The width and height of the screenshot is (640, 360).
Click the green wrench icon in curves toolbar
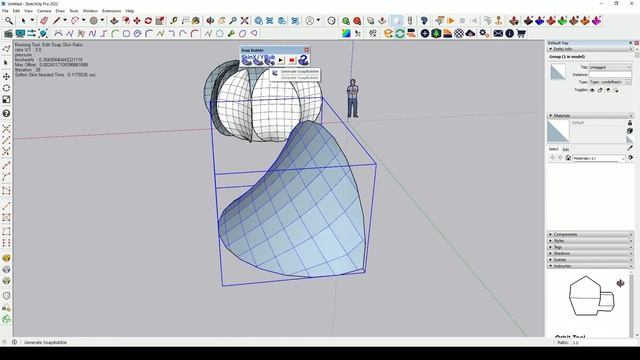pos(231,33)
